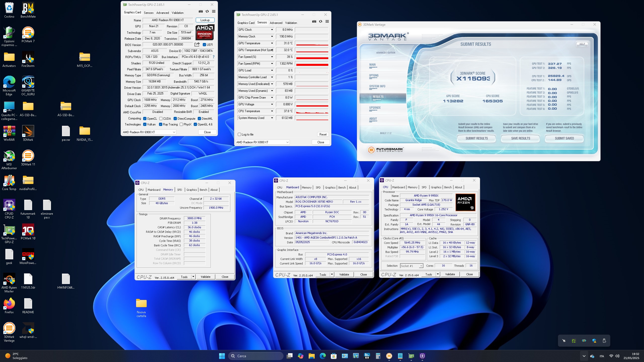Toggle OpenCL checkbox in GPU-Z
644x362 pixels.
145,119
